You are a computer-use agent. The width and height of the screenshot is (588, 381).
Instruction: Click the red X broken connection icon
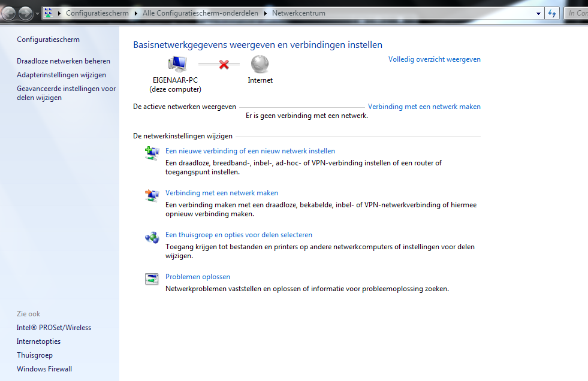click(224, 65)
